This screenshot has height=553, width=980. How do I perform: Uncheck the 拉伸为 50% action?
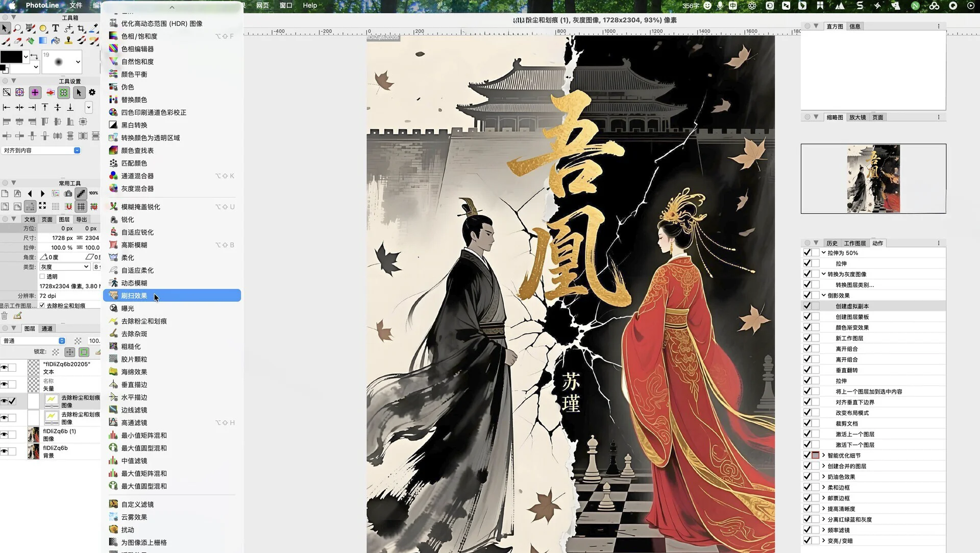click(807, 253)
